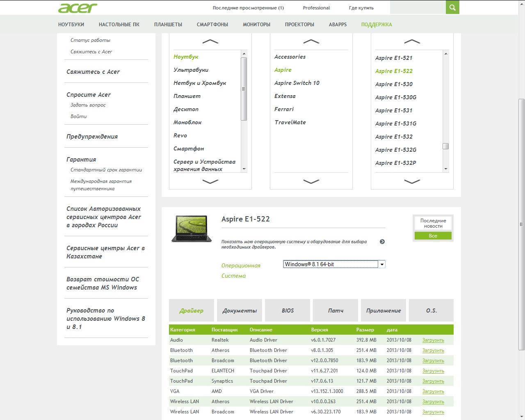Viewport: 525px width, 420px height.
Task: Click the Где купить link
Action: 361,8
